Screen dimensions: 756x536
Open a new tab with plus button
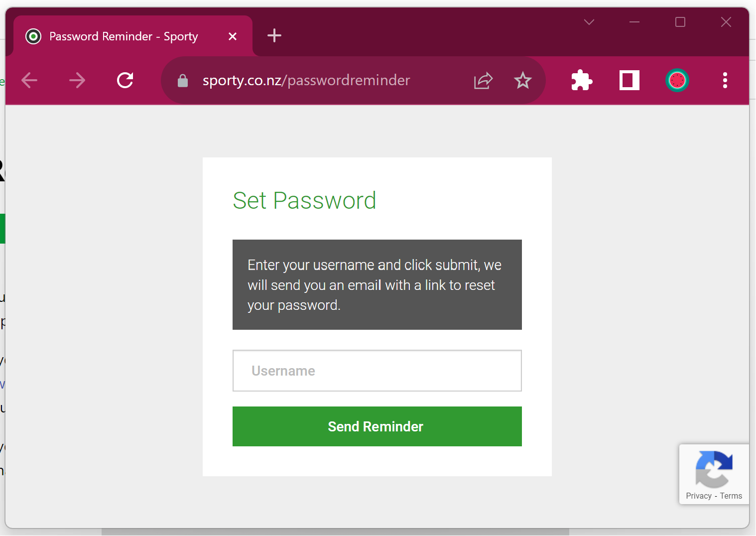[274, 35]
